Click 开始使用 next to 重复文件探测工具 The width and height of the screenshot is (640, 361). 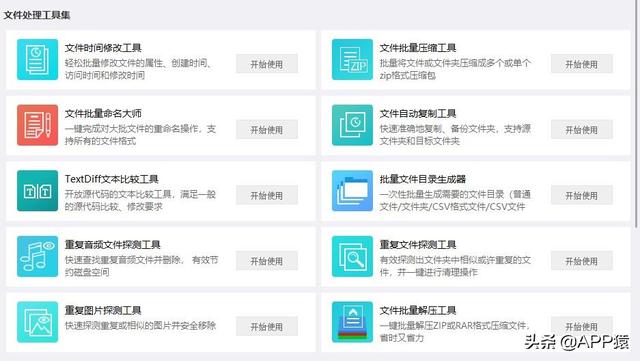[582, 261]
